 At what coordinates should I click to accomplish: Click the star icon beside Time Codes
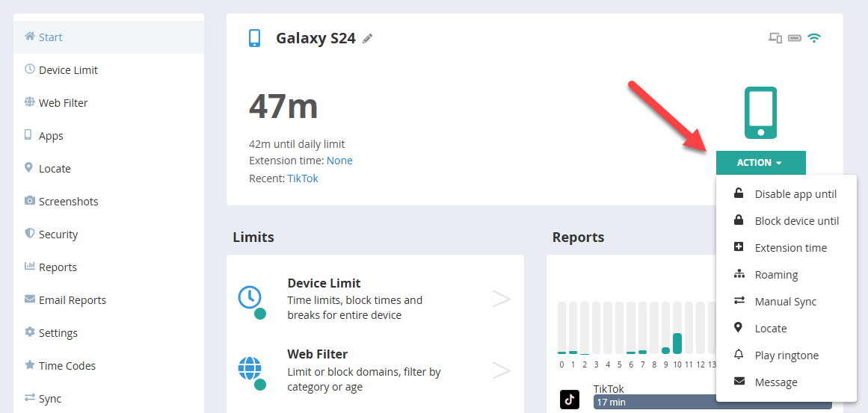[30, 364]
